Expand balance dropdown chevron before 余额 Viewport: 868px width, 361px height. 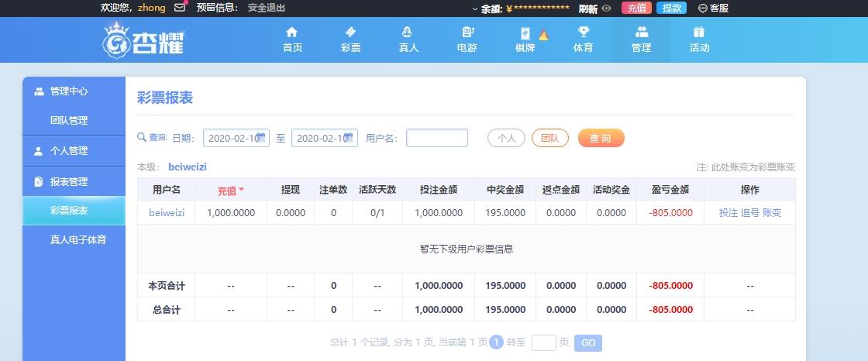click(x=474, y=9)
